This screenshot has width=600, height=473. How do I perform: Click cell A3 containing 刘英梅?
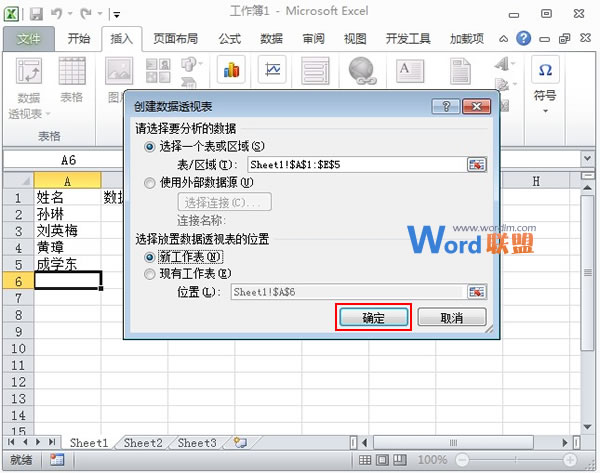(x=67, y=231)
